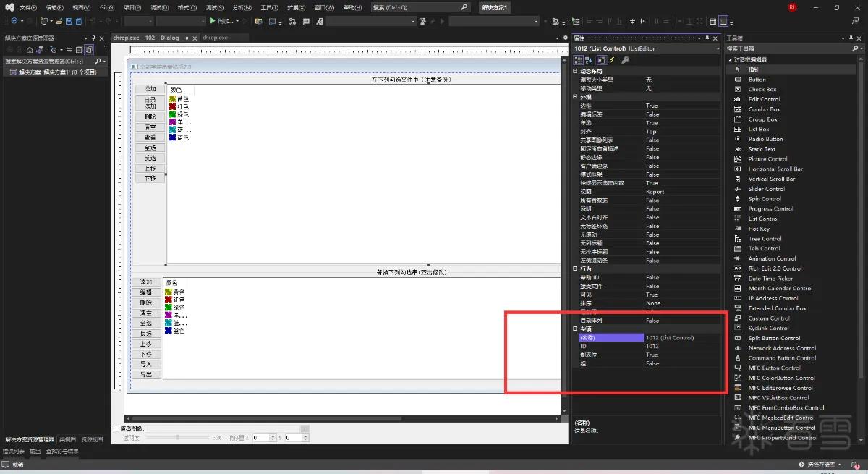This screenshot has height=474, width=868.
Task: Click the 导出 button in the lower dialog list
Action: [146, 374]
